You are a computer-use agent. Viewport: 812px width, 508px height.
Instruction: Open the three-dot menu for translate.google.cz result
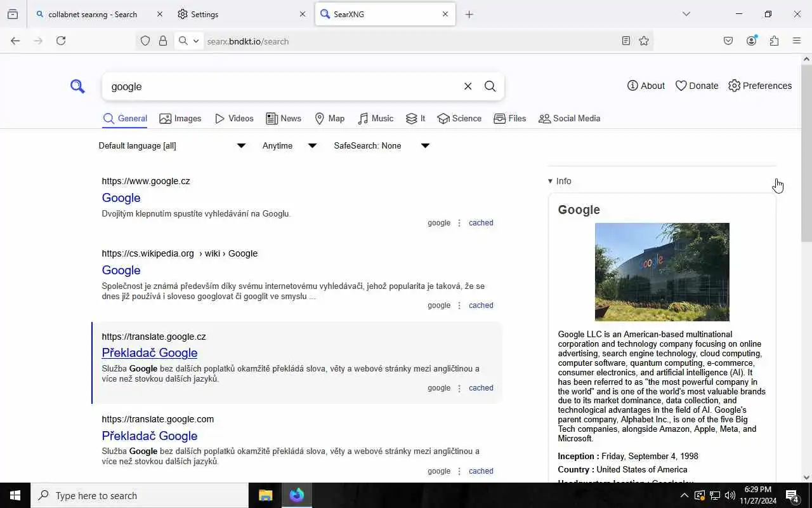pyautogui.click(x=459, y=388)
